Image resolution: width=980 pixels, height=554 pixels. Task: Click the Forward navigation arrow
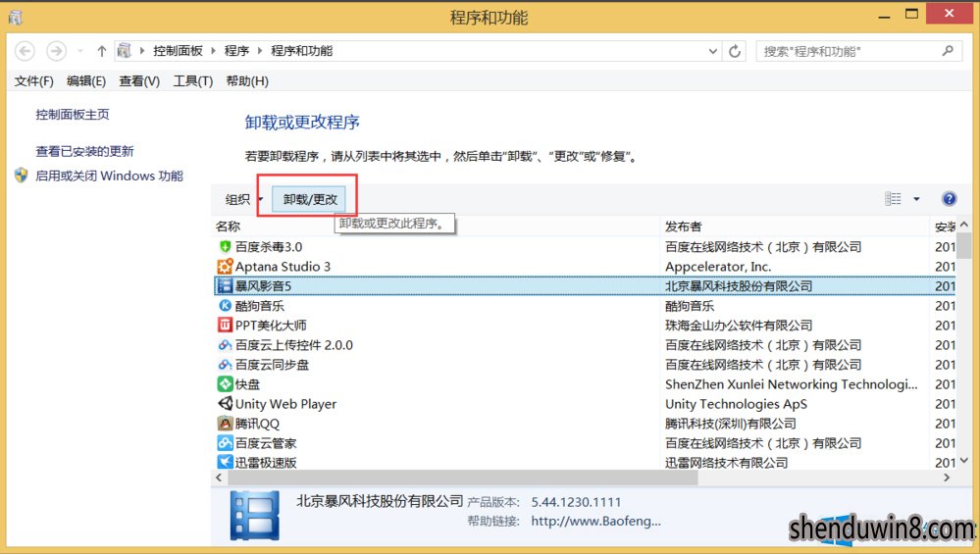(56, 51)
